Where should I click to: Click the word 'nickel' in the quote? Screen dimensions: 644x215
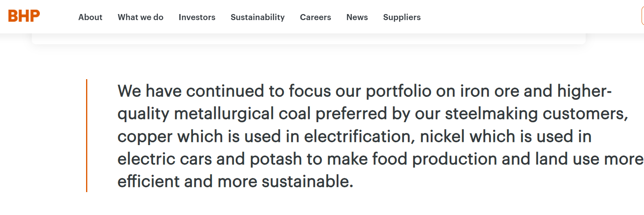[x=442, y=137]
